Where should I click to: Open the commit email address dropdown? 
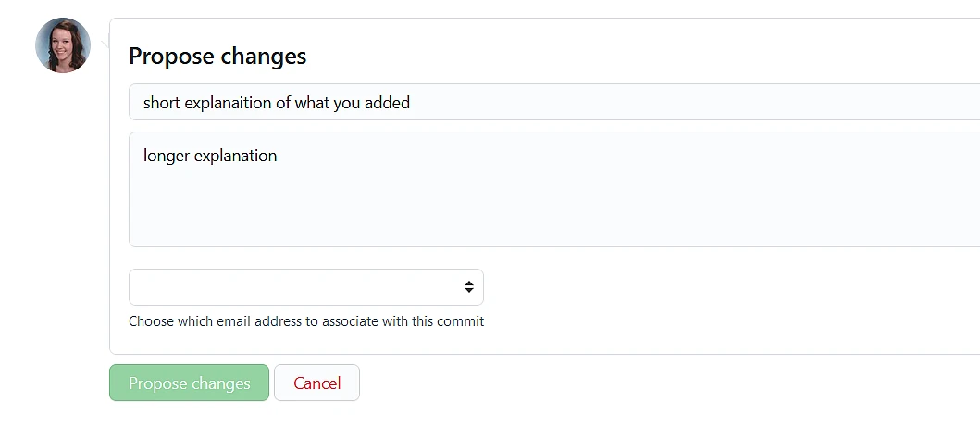(305, 287)
